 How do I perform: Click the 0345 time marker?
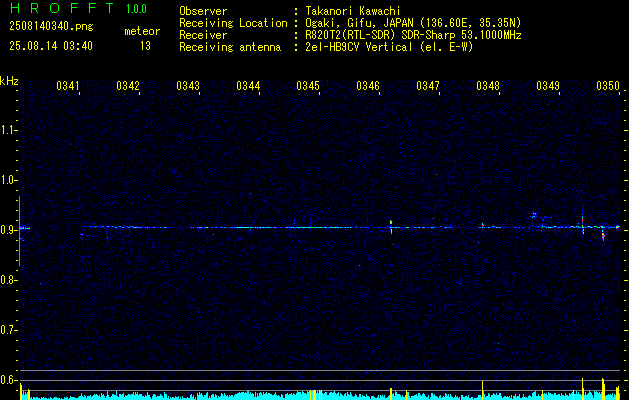[308, 85]
